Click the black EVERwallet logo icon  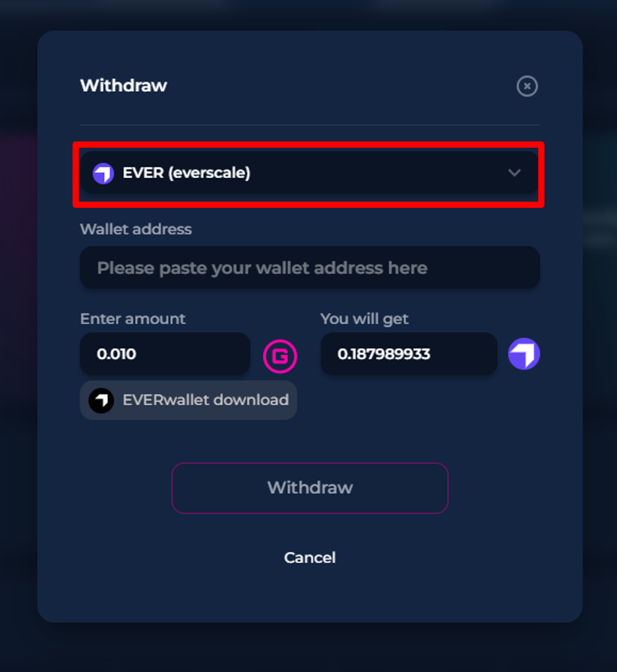101,400
